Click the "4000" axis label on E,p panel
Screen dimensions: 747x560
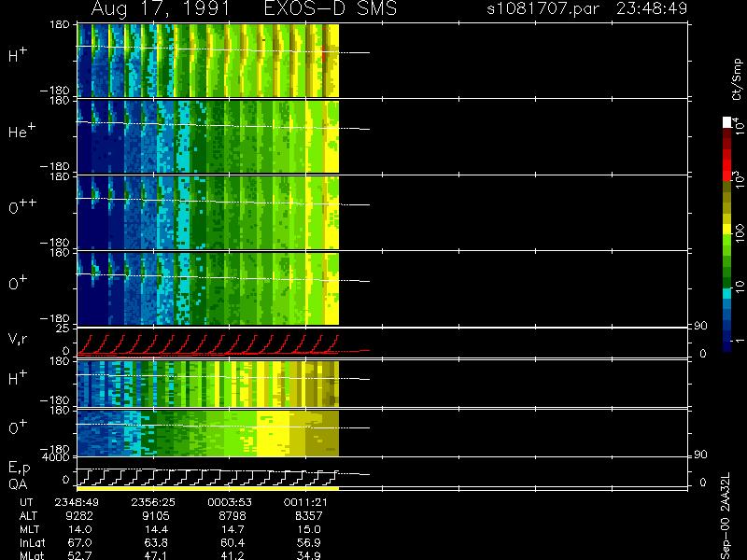click(56, 457)
